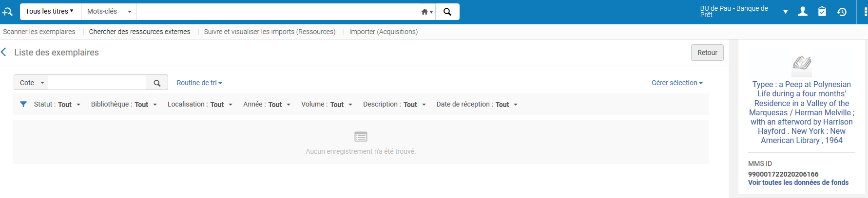Click the Cote search magnifier button
This screenshot has width=868, height=198.
(x=157, y=83)
